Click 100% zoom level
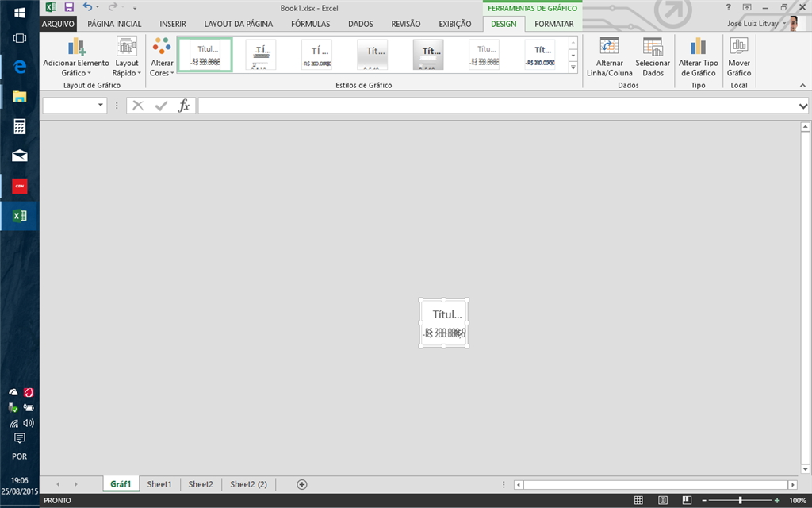The height and width of the screenshot is (508, 812). [x=798, y=500]
